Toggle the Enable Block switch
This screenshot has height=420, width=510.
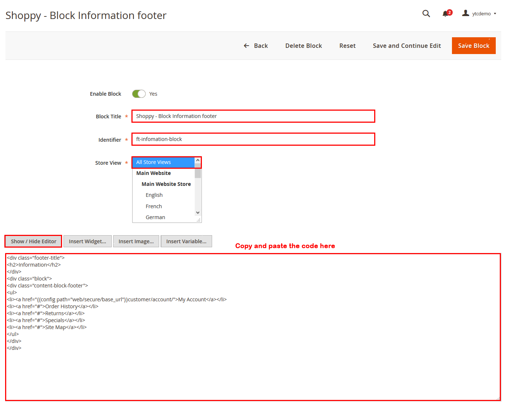(139, 94)
